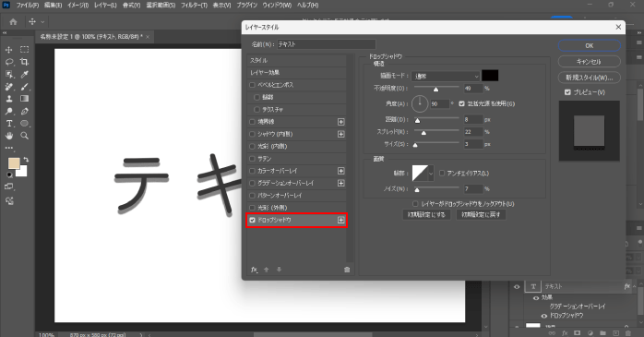This screenshot has height=337, width=644.
Task: Reset default foreground and background colors
Action: [9, 175]
